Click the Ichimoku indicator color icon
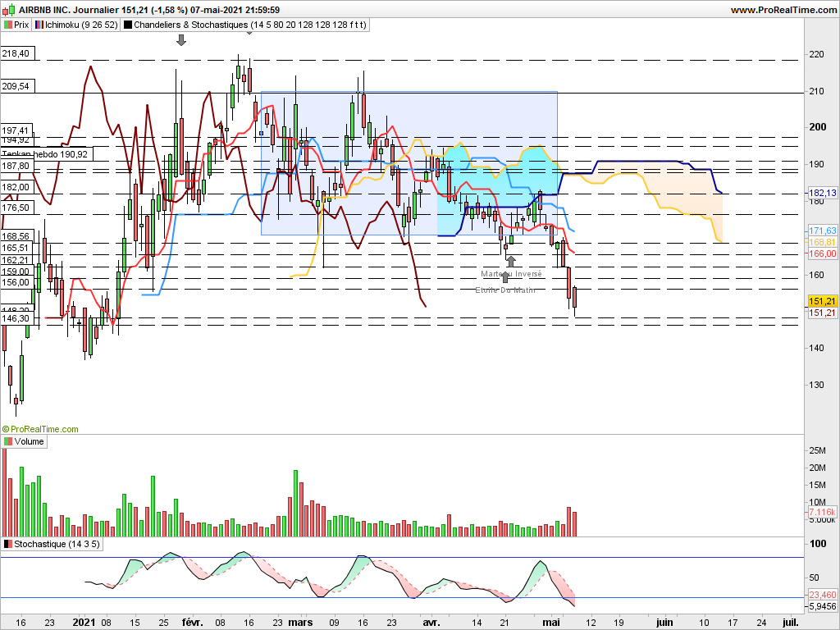The width and height of the screenshot is (840, 630). (39, 25)
